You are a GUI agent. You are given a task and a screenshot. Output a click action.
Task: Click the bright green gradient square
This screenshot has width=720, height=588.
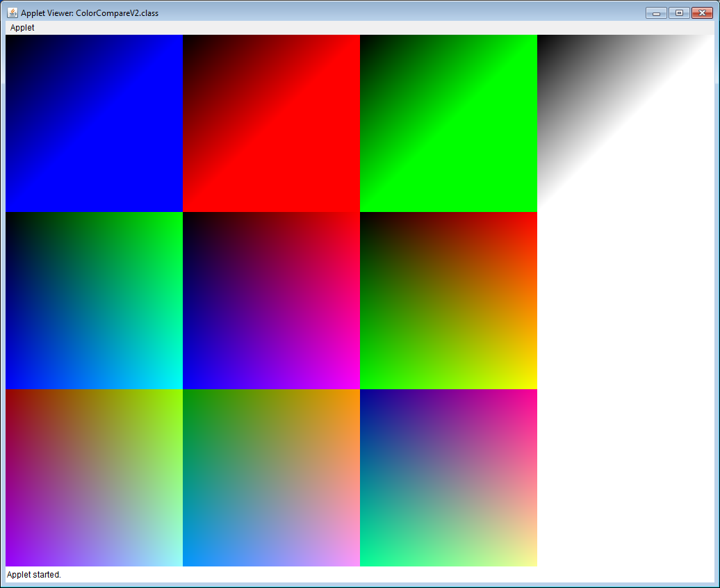tap(448, 123)
